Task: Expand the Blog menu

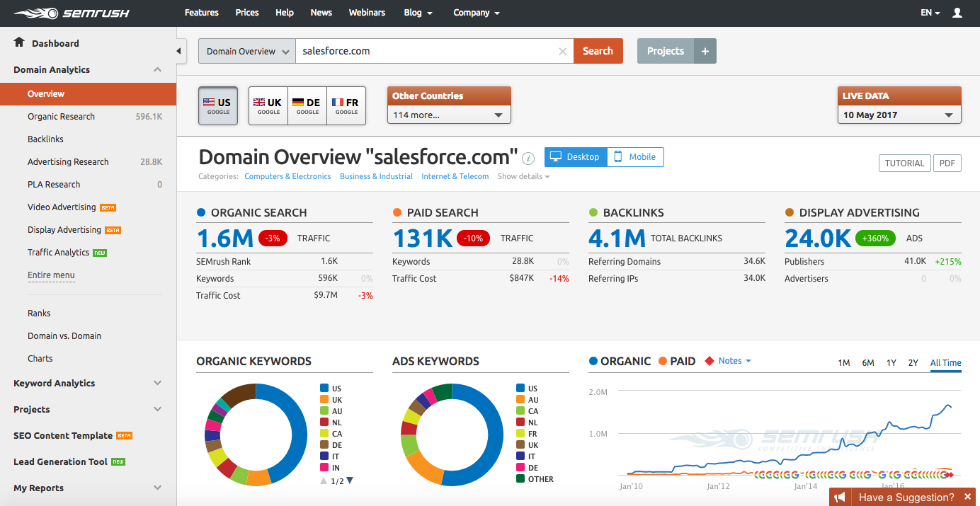Action: [x=418, y=13]
